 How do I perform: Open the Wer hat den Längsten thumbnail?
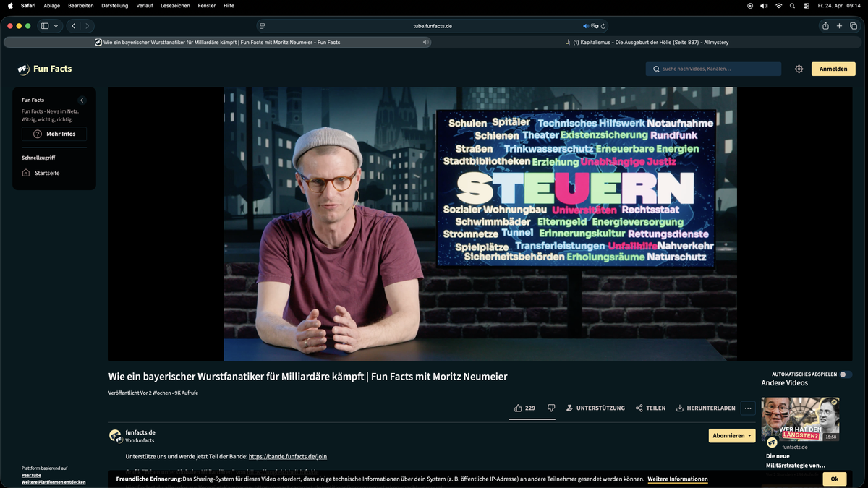point(800,419)
